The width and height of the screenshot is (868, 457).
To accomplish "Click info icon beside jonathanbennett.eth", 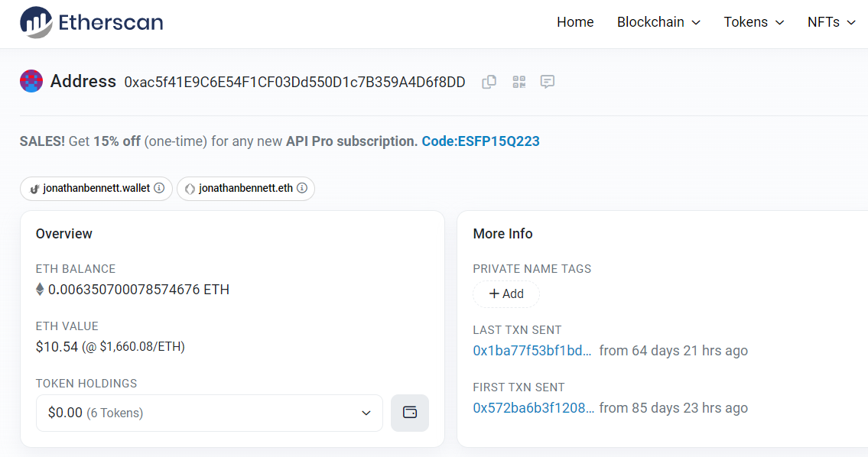I will (x=301, y=188).
